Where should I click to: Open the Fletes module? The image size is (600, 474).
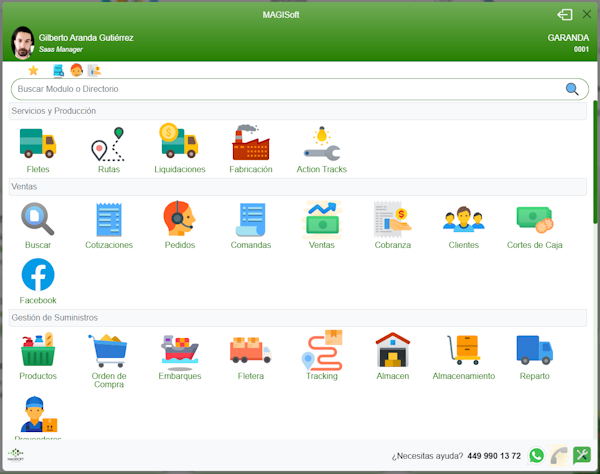click(38, 145)
